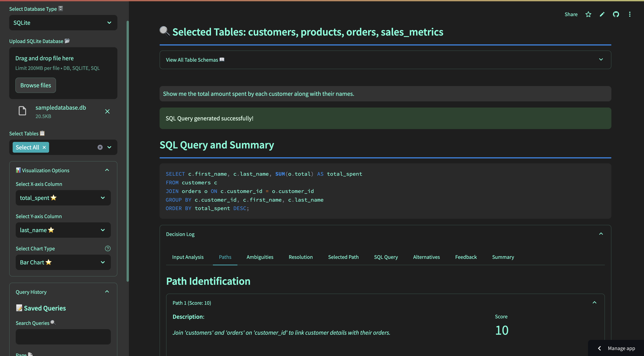Expand View All Table Schemas
Viewport: 644px width, 356px height.
click(385, 60)
